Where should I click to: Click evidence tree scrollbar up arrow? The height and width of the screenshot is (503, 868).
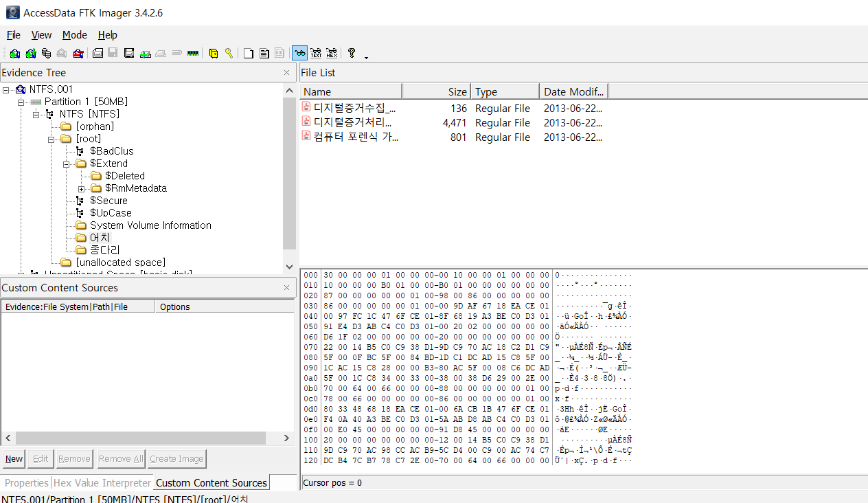(x=289, y=90)
